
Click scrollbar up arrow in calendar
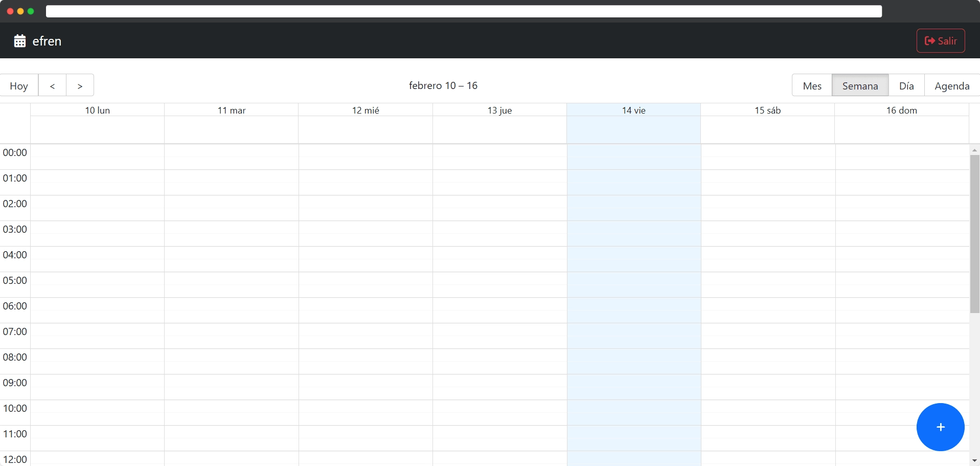[x=974, y=150]
